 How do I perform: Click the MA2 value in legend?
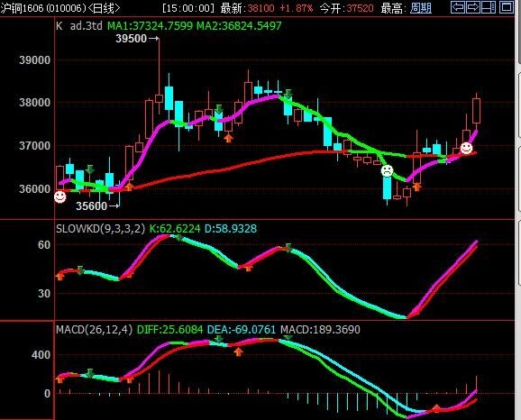pyautogui.click(x=239, y=25)
